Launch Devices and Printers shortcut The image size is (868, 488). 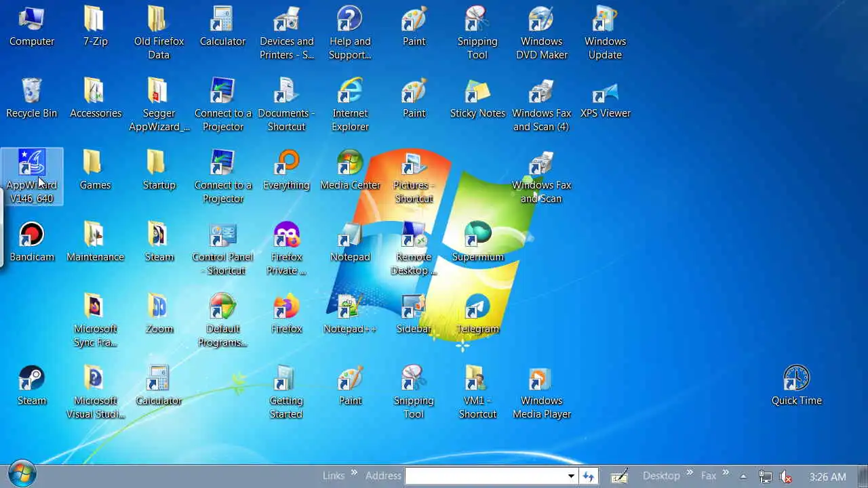point(287,34)
